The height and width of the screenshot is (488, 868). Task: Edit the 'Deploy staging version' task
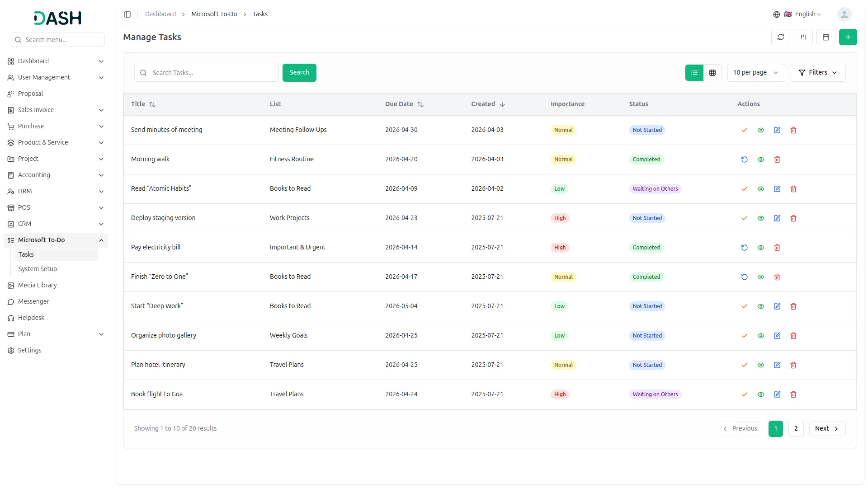coord(777,218)
